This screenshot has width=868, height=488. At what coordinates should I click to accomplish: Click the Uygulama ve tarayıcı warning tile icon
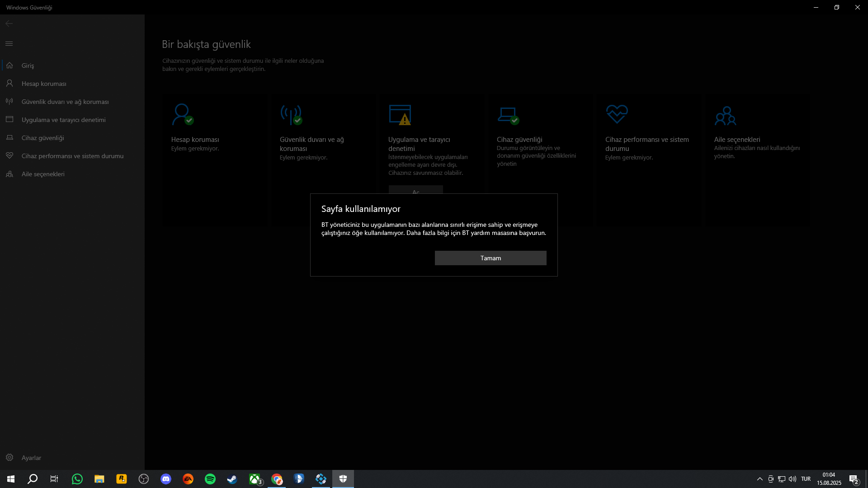(x=400, y=114)
